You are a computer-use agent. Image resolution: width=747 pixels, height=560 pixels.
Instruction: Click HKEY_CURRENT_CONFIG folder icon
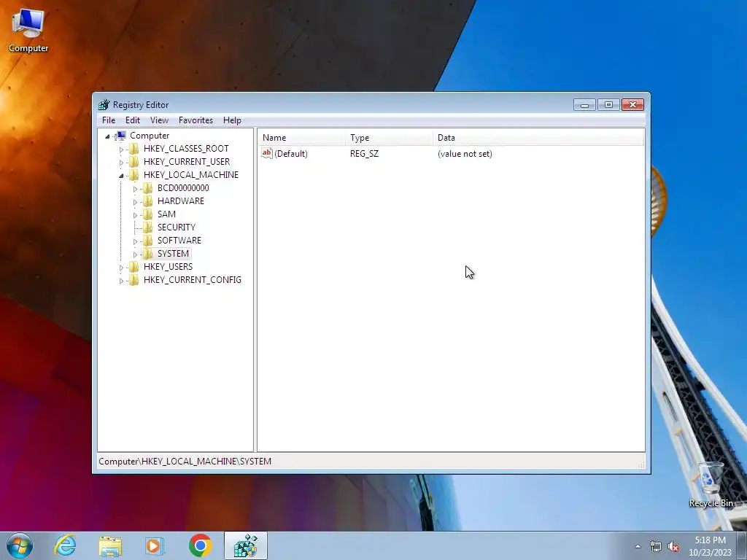click(x=134, y=280)
